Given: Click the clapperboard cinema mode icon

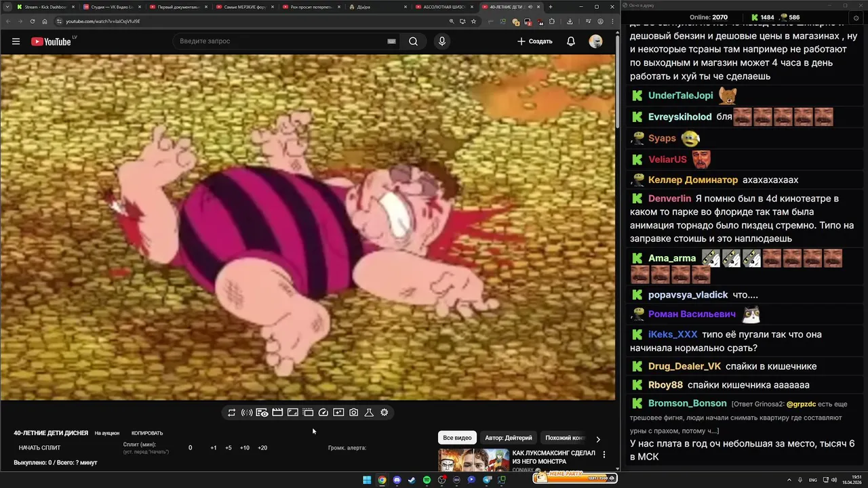Looking at the screenshot, I should tap(277, 412).
